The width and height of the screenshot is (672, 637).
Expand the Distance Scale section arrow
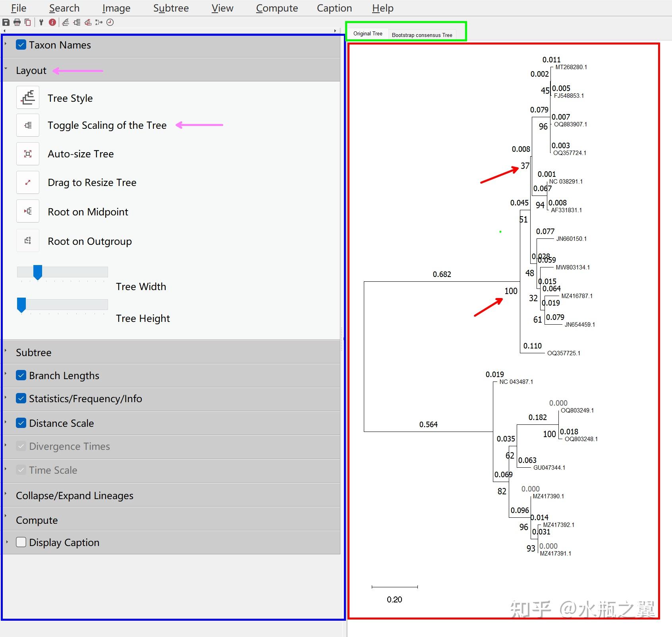(6, 421)
